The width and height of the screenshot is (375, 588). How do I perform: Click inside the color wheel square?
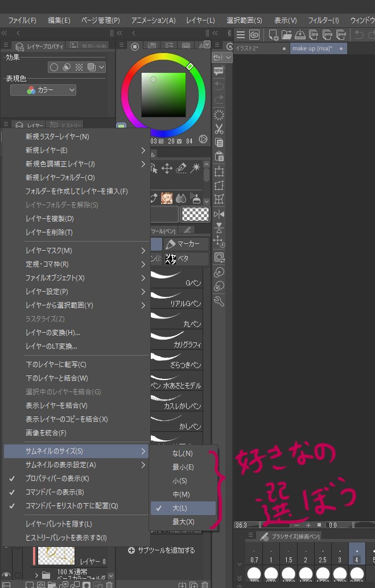click(163, 95)
